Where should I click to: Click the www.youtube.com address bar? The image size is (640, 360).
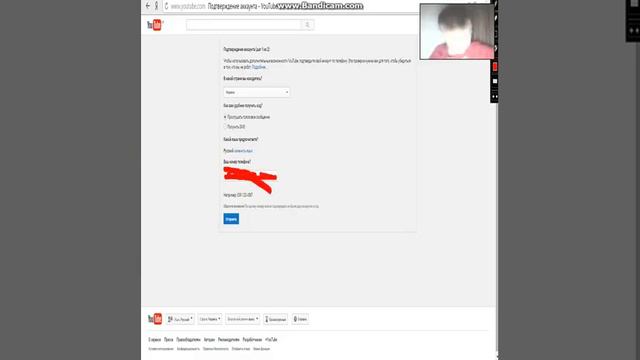pyautogui.click(x=188, y=6)
